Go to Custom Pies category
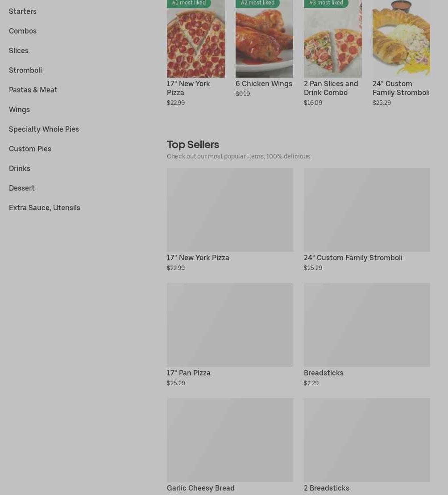Viewport: 448px width, 495px height. pyautogui.click(x=30, y=149)
